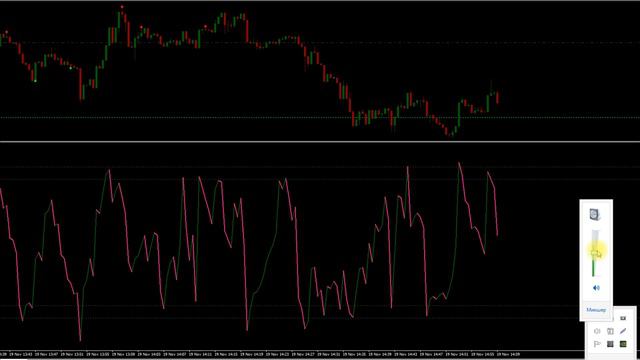This screenshot has height=360, width=640.
Task: Click the monitor icon in tray overflow middle row
Action: 610,331
